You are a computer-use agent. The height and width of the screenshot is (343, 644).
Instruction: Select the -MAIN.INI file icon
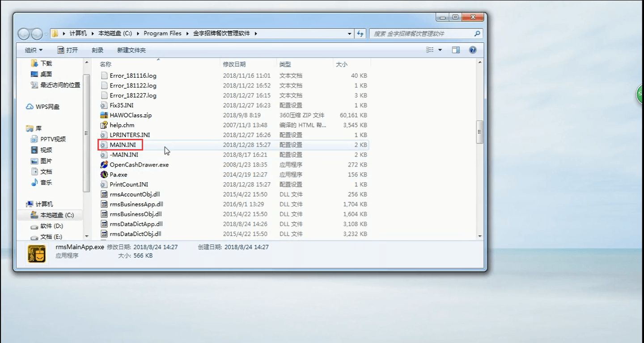point(104,155)
